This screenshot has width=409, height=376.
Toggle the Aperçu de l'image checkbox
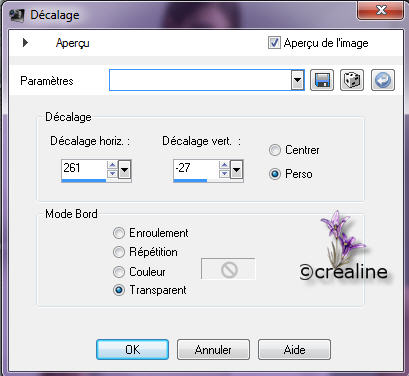pyautogui.click(x=274, y=43)
